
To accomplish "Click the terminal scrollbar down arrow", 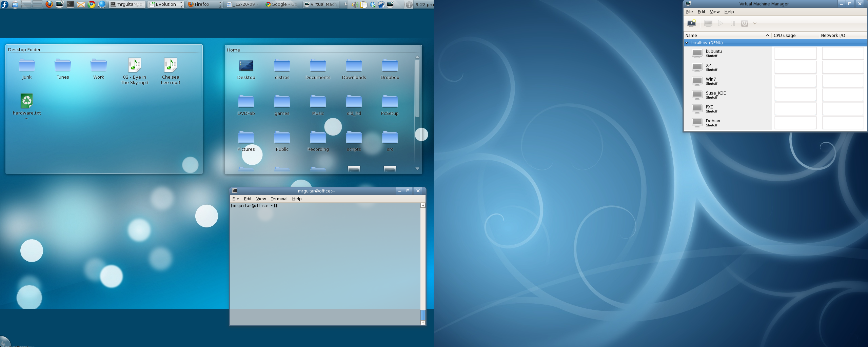I will [423, 323].
